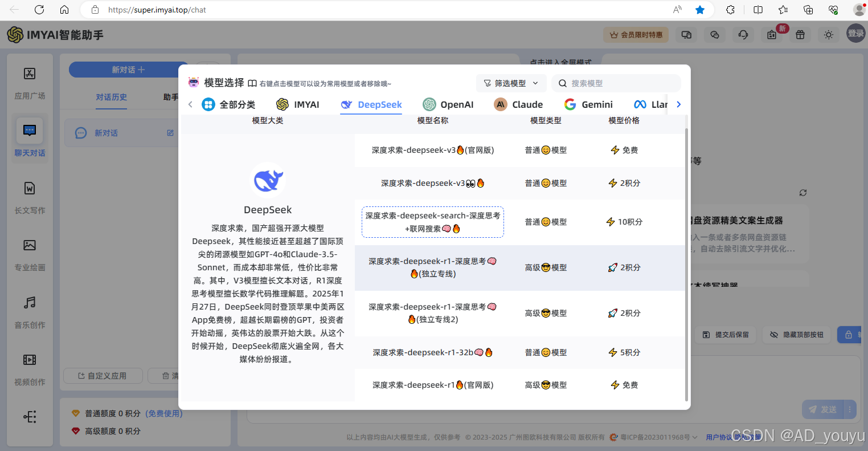Open 专业绘画 from the sidebar
Screen dimensions: 868x451
pyautogui.click(x=30, y=245)
